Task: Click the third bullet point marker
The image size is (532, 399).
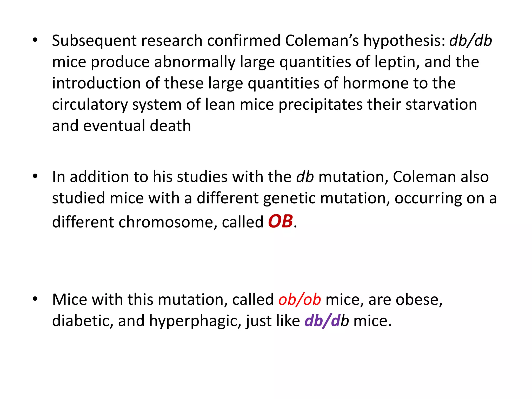Action: click(35, 299)
